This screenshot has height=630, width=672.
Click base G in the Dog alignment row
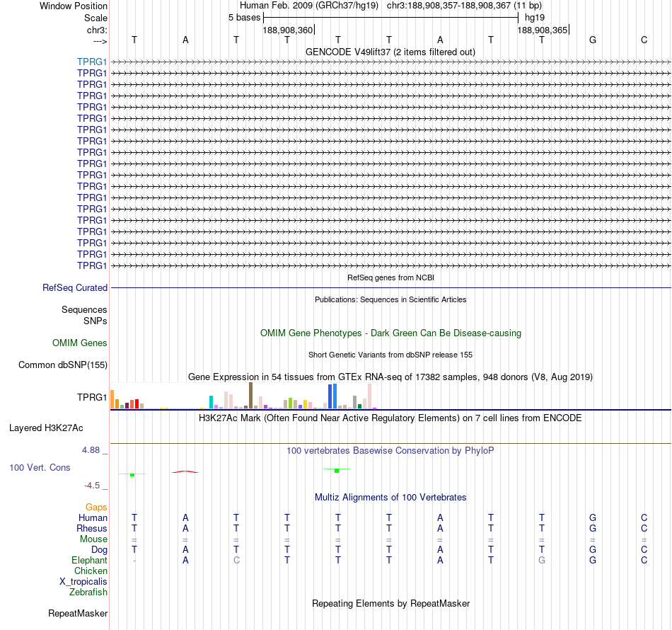pyautogui.click(x=593, y=549)
